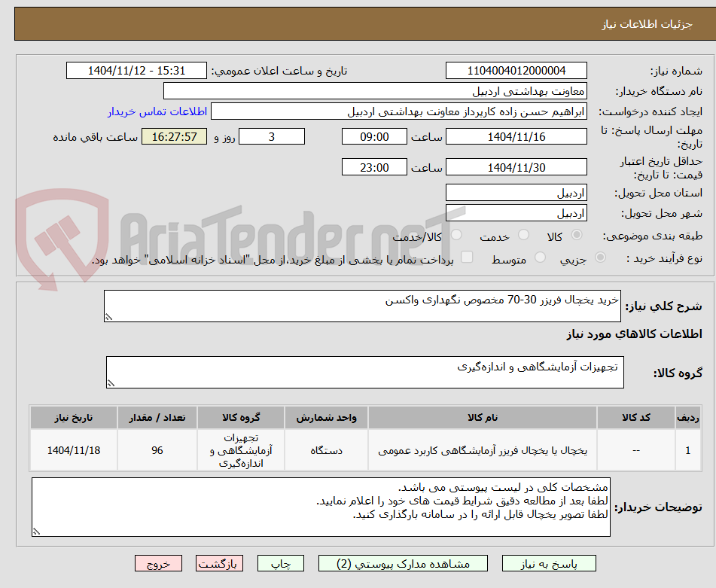
Task: Click the جزئیات اطلاعات نیاز page title
Action: tap(647, 24)
